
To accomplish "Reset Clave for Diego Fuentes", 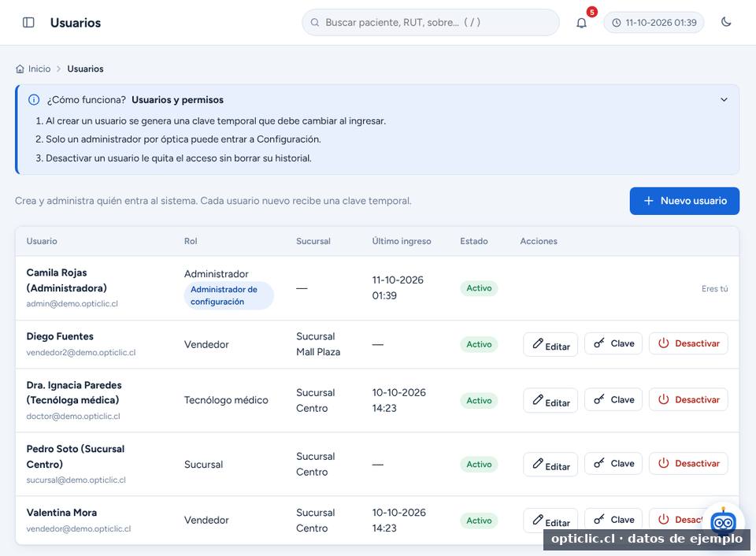I will click(613, 343).
